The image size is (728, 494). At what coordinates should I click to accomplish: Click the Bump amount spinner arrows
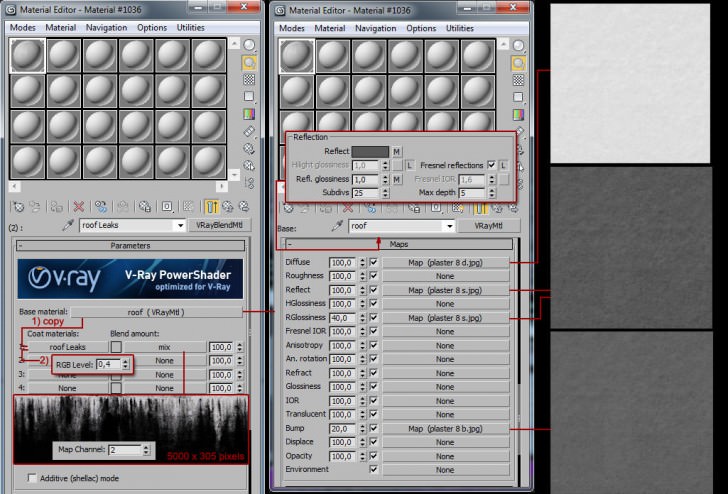click(x=362, y=428)
